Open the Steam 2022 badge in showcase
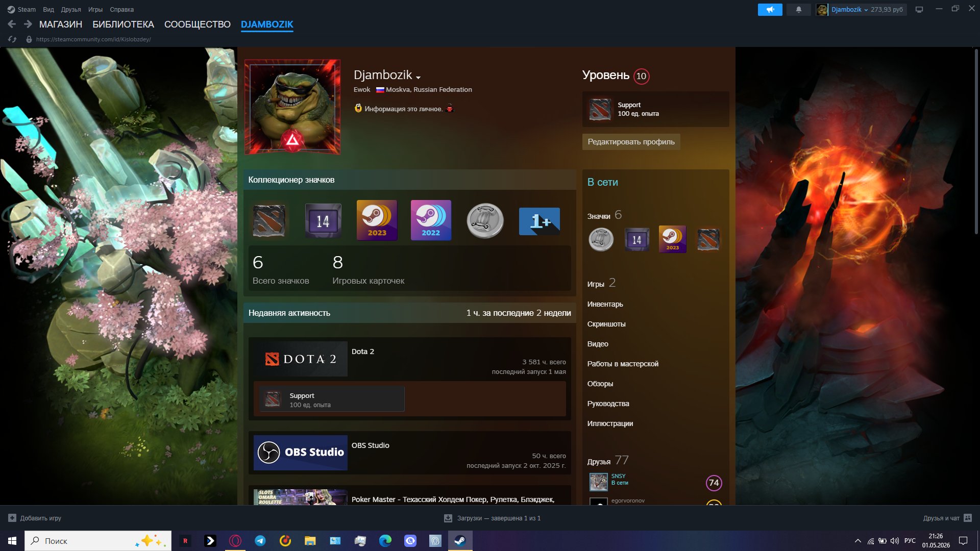 [431, 220]
